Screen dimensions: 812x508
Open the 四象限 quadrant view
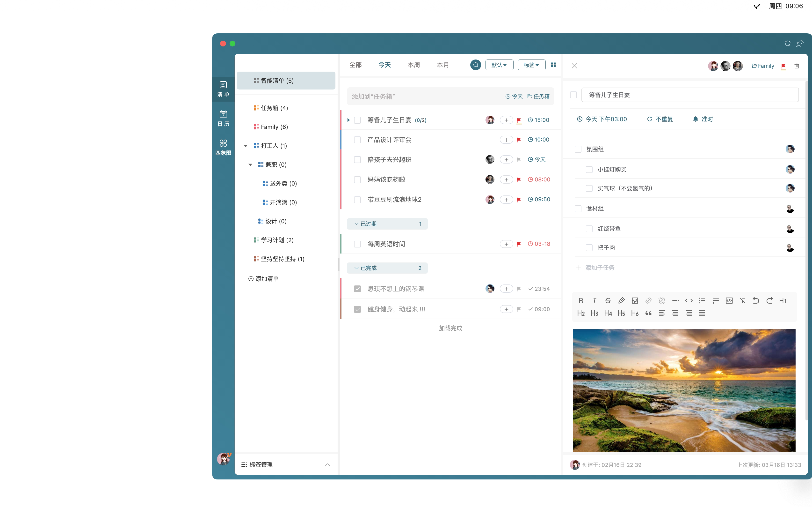tap(223, 148)
